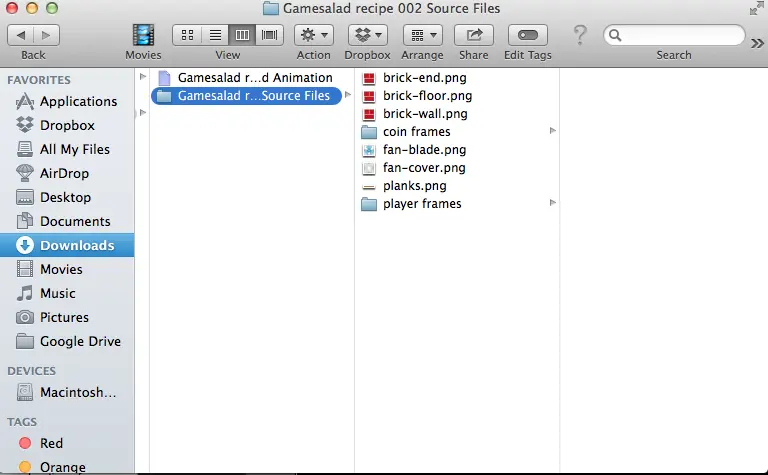Select the Gamesalad r…d Animation file
The height and width of the screenshot is (475, 768).
tap(245, 77)
